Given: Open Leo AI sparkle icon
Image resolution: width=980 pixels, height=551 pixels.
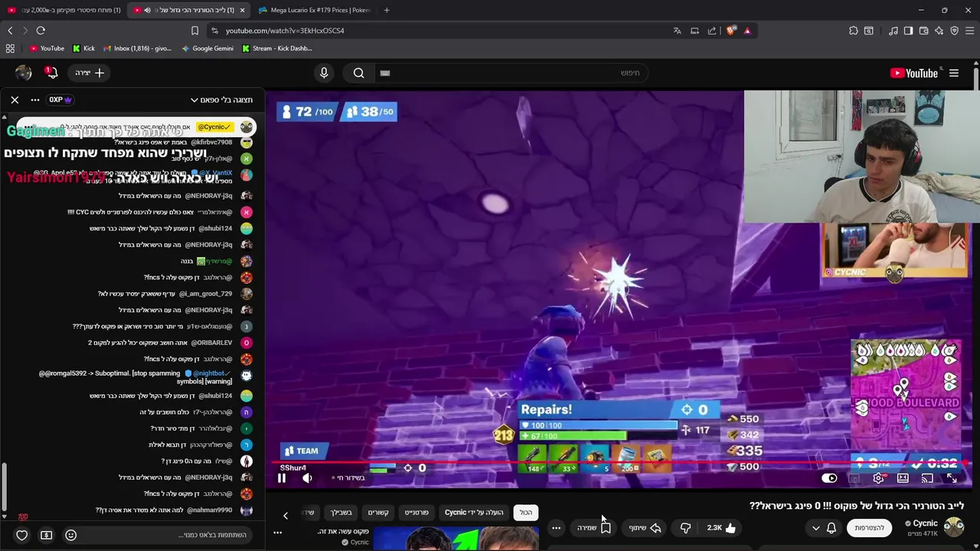Looking at the screenshot, I should [x=939, y=31].
